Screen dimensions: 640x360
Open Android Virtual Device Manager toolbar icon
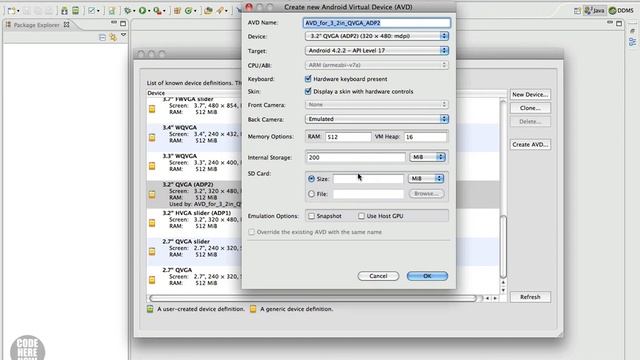pos(76,11)
